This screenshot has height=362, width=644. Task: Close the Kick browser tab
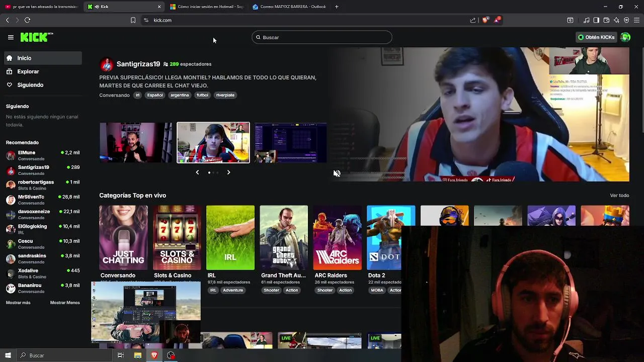pyautogui.click(x=159, y=7)
